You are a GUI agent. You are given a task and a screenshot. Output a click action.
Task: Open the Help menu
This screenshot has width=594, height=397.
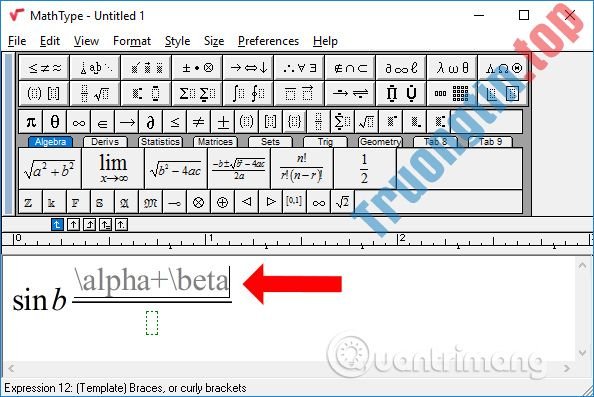[325, 41]
